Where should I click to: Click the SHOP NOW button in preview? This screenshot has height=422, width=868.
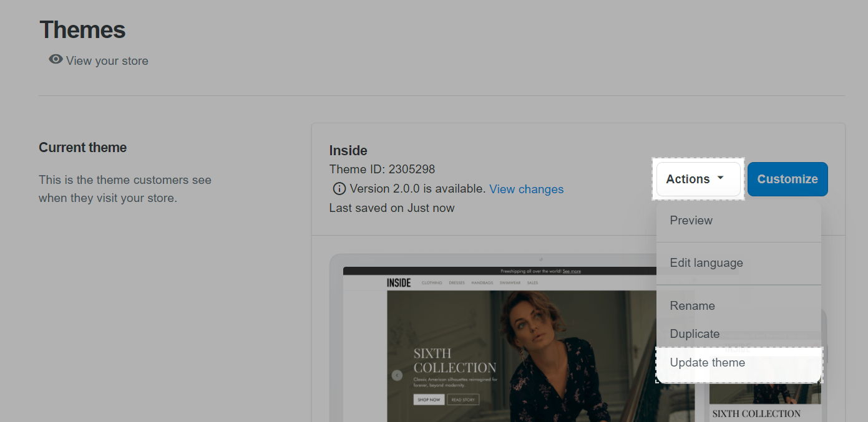coord(429,400)
